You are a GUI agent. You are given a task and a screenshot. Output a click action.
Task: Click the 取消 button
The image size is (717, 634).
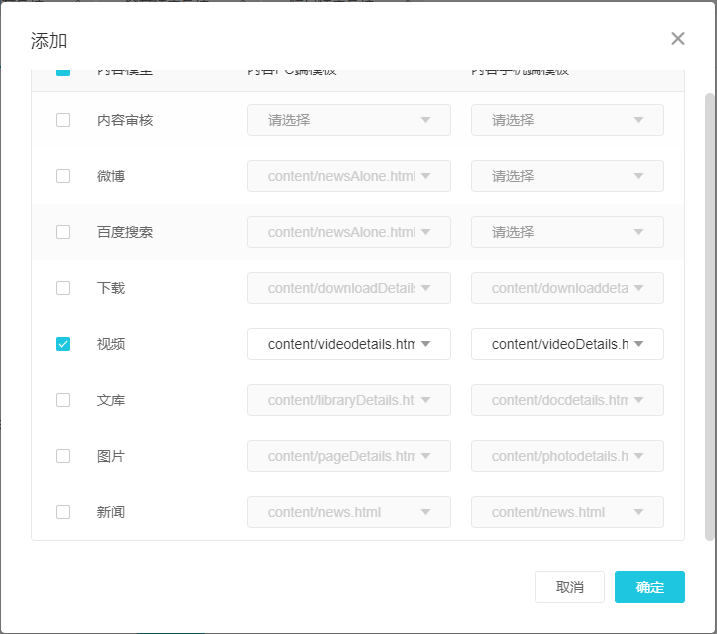click(569, 587)
